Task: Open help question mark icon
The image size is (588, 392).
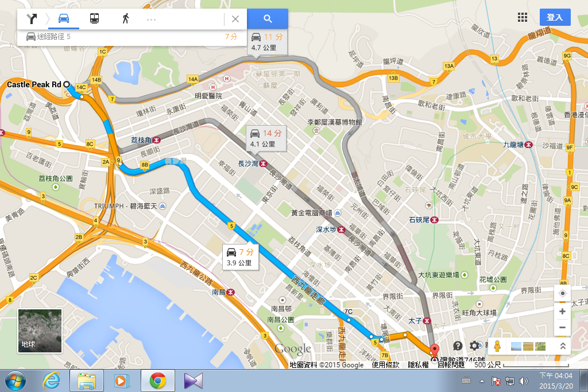Action: [458, 346]
